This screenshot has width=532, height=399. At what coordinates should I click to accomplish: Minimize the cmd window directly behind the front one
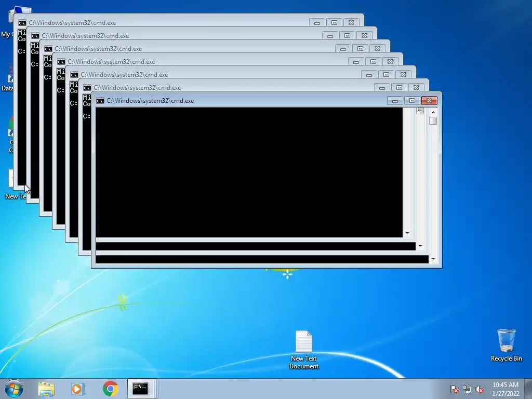point(382,87)
